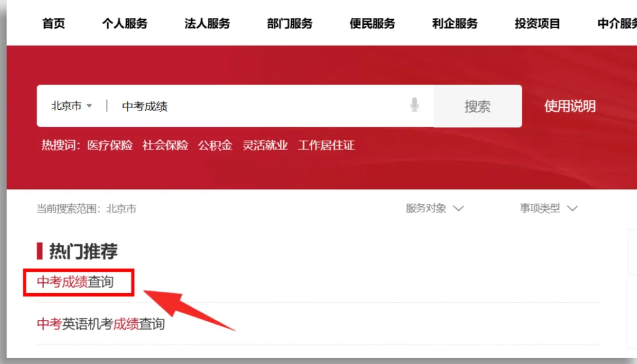Open the 使用说明 help link
The image size is (637, 364).
[570, 106]
